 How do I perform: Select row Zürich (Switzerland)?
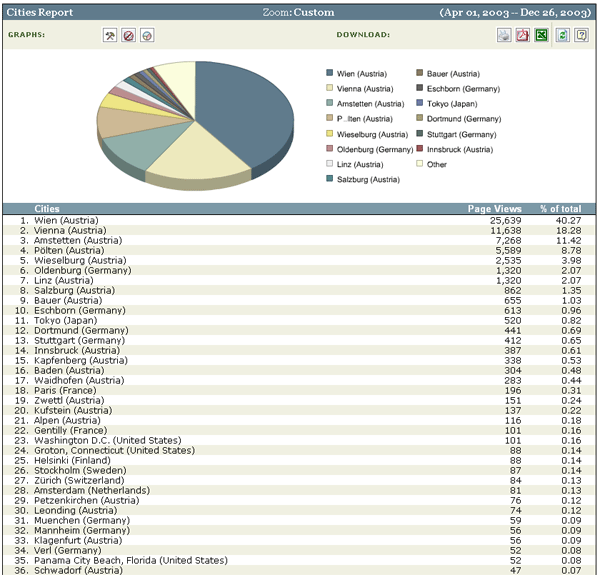(x=299, y=480)
